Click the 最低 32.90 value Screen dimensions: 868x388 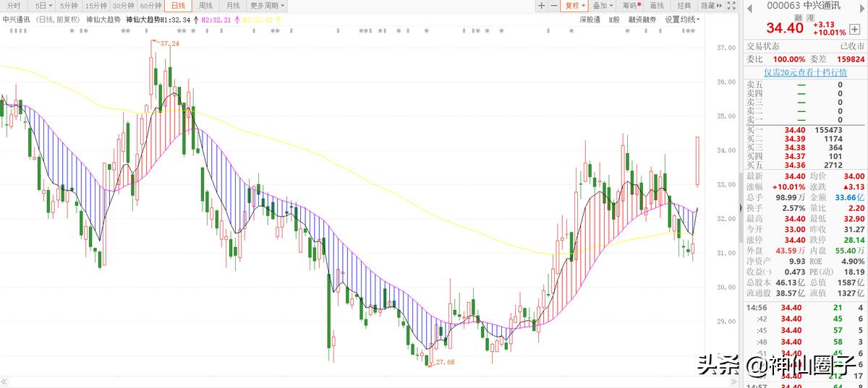(x=854, y=218)
